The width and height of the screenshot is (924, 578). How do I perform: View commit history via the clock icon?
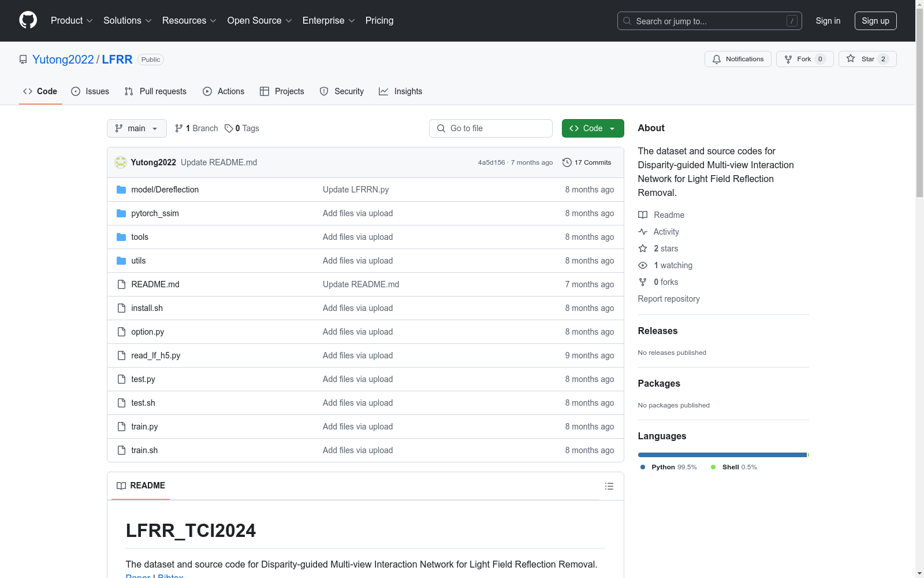point(567,162)
